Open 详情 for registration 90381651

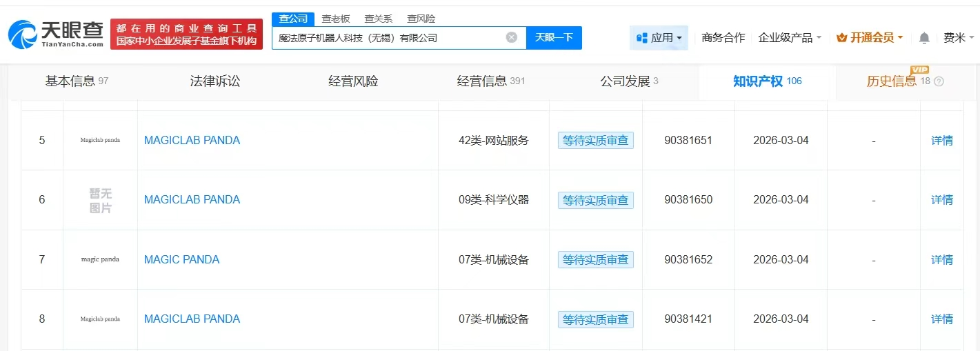[942, 141]
